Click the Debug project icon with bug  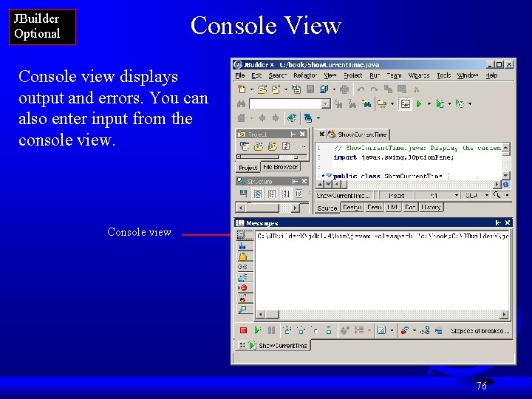coord(440,104)
